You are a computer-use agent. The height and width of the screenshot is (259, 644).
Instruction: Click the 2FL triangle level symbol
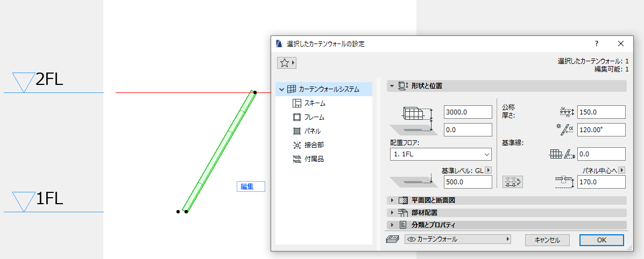[23, 82]
